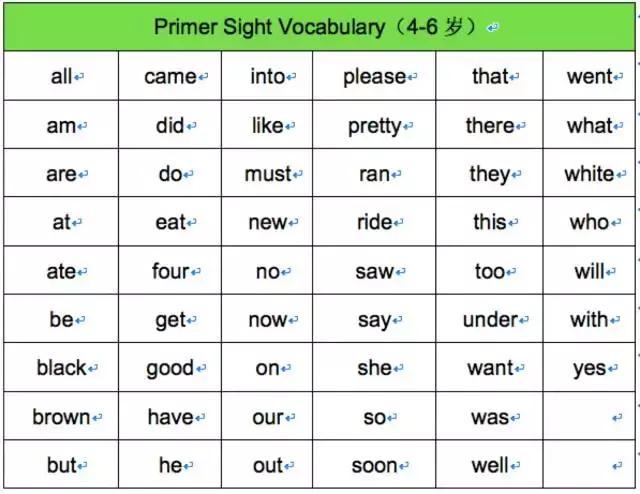Click the word "soon"
Viewport: 640px width, 494px height.
point(374,466)
